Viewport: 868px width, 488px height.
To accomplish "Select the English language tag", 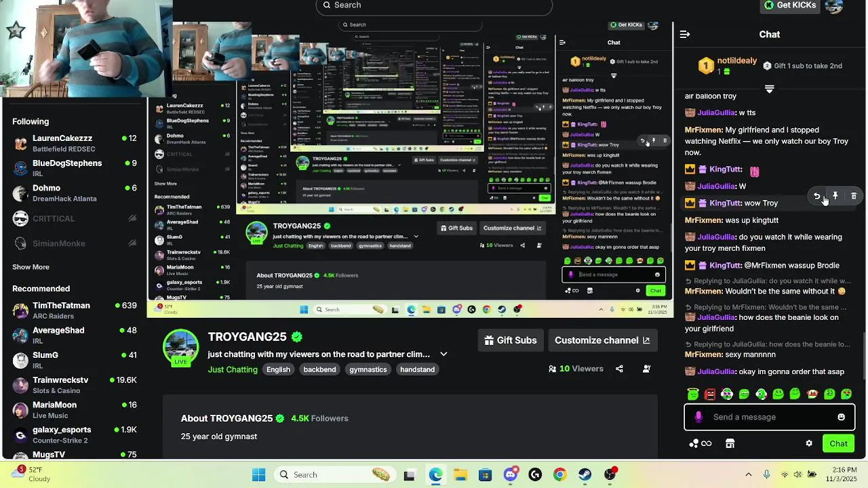I will pos(278,369).
